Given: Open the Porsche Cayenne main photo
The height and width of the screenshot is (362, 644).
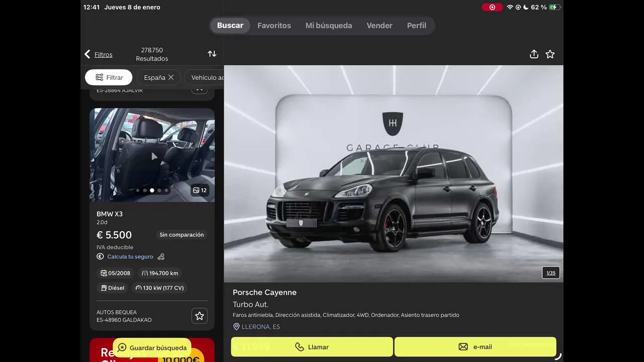Looking at the screenshot, I should pos(393,173).
